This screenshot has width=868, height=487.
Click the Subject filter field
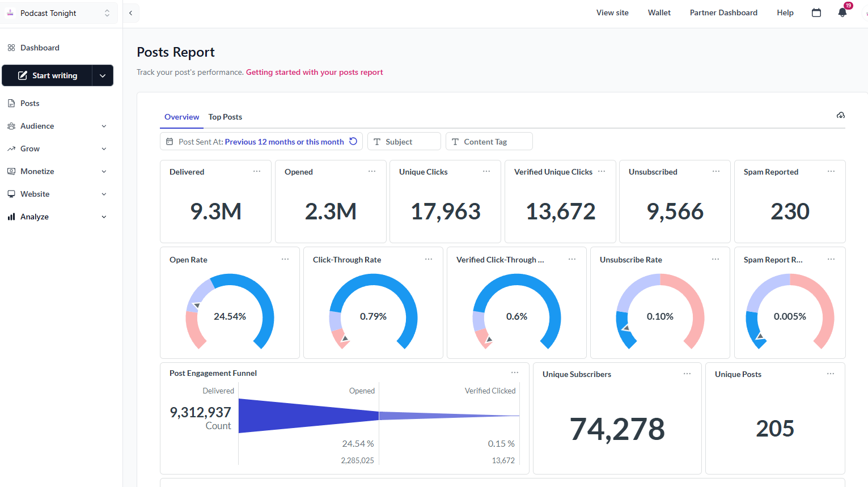coord(404,141)
